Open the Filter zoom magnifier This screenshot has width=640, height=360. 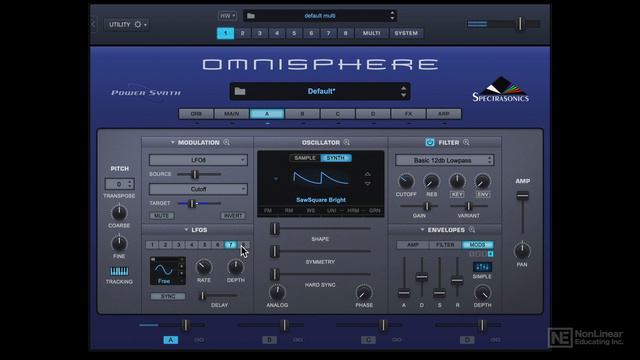tap(466, 142)
